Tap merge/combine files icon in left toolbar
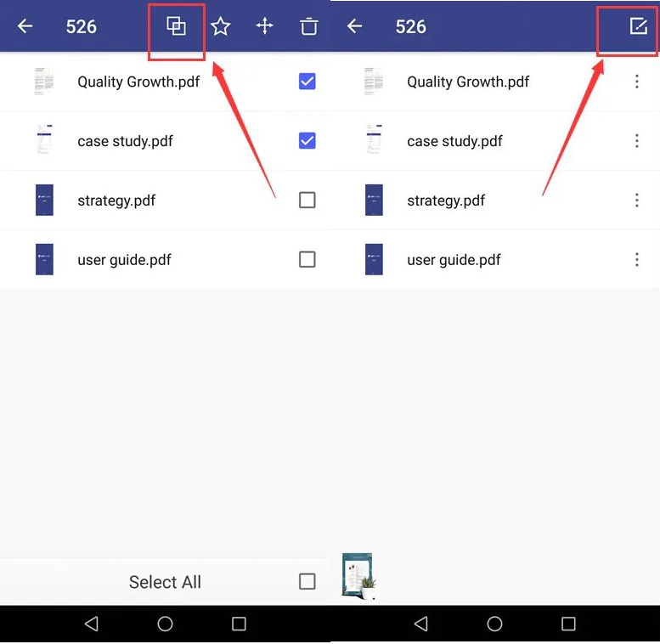660x644 pixels. click(176, 26)
